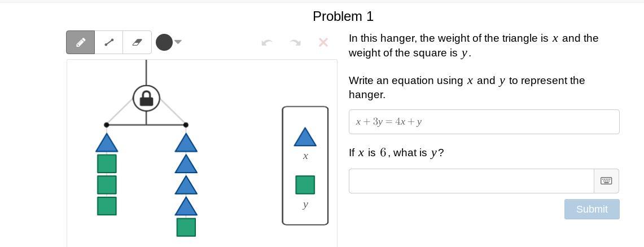Redo the sketch stroke
The width and height of the screenshot is (644, 247).
[x=295, y=42]
